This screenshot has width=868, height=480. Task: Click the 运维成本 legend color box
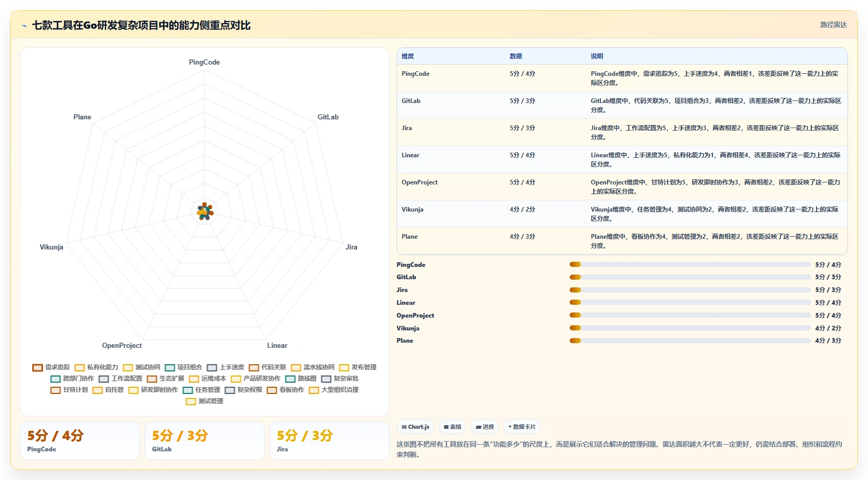tap(193, 379)
